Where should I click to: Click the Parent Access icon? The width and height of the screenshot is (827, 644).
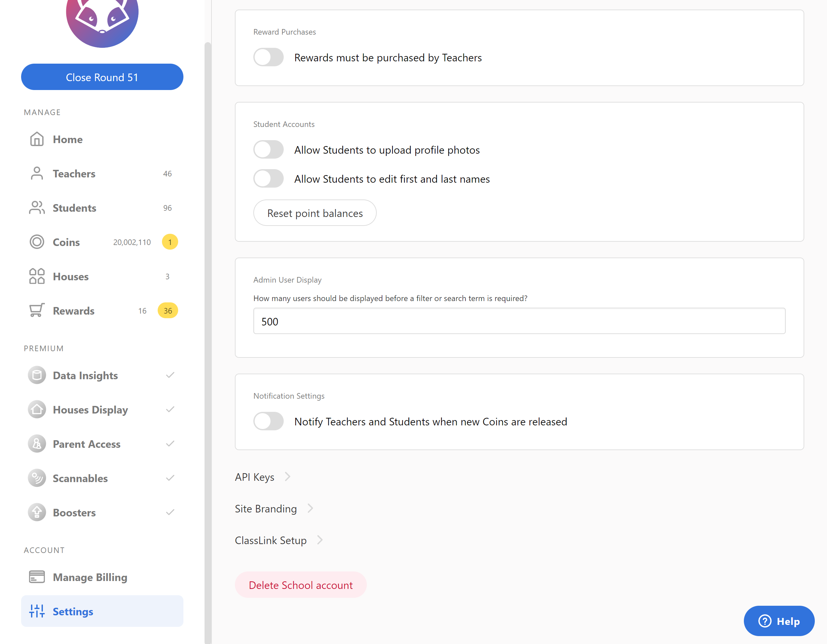37,444
